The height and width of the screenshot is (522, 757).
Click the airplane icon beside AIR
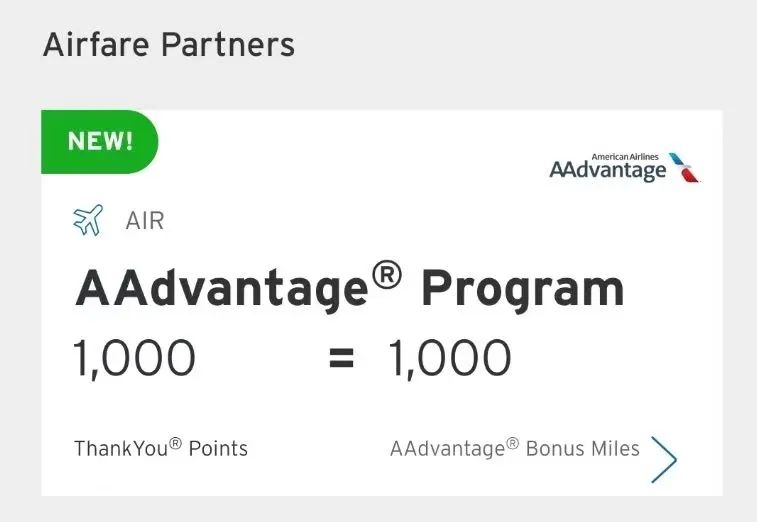[88, 220]
